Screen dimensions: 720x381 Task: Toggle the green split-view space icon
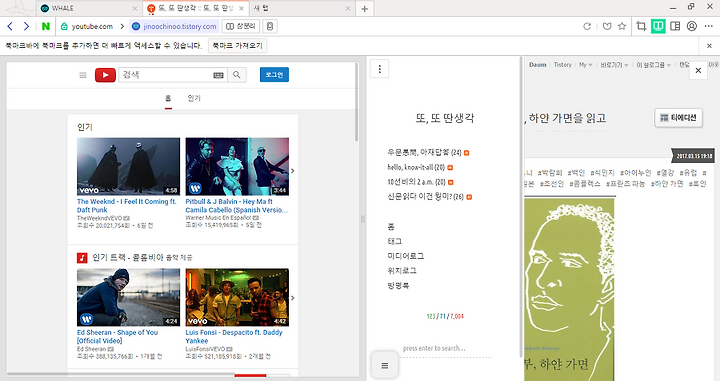point(658,26)
